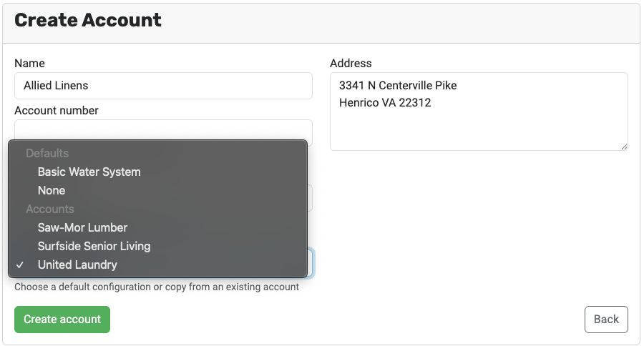
Task: Place cursor on 3341 N Centerville Pike line
Action: click(x=398, y=85)
